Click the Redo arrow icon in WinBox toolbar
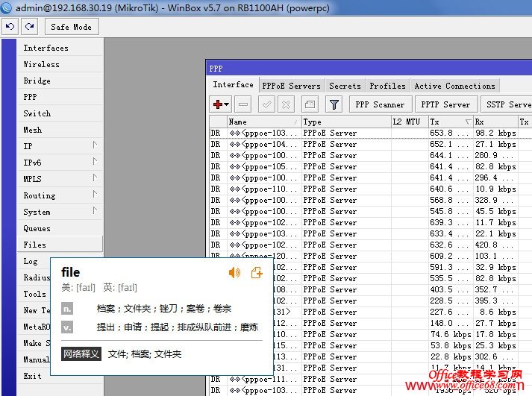The height and width of the screenshot is (396, 532). 30,26
